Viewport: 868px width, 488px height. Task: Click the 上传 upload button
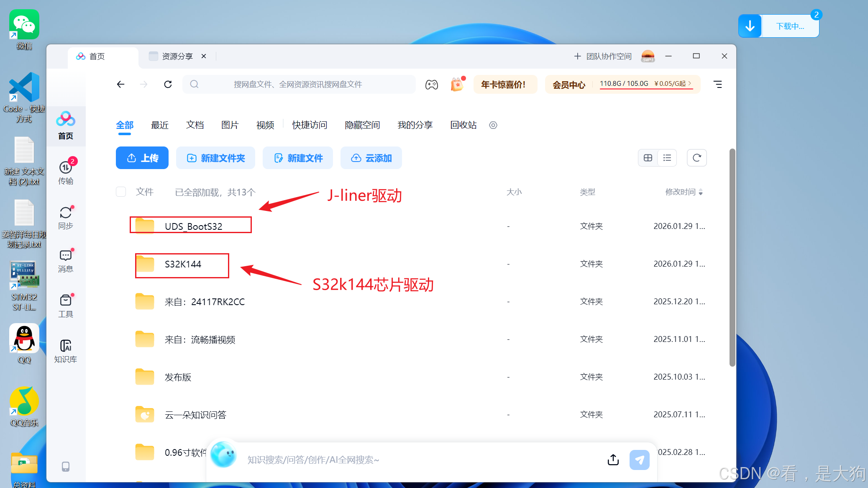pyautogui.click(x=142, y=158)
